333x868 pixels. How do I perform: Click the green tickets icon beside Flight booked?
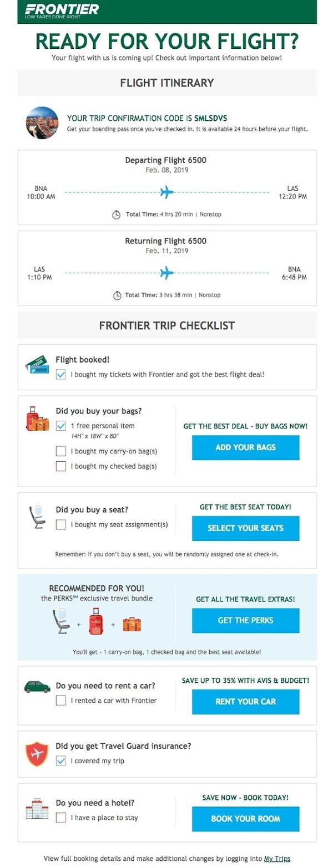tap(38, 364)
